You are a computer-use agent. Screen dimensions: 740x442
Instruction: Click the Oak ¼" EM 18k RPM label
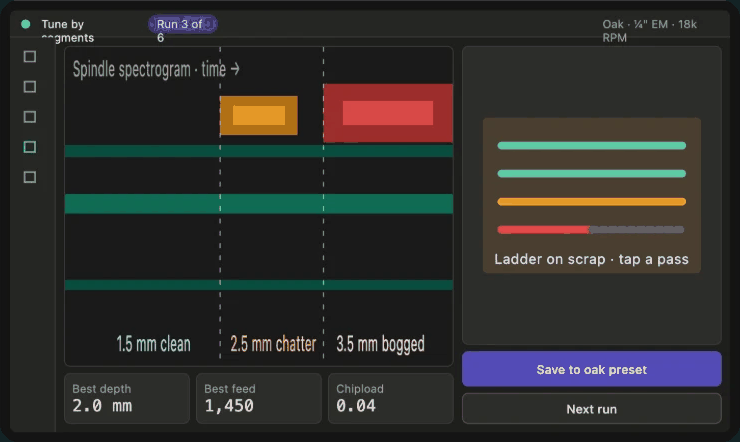pos(649,31)
